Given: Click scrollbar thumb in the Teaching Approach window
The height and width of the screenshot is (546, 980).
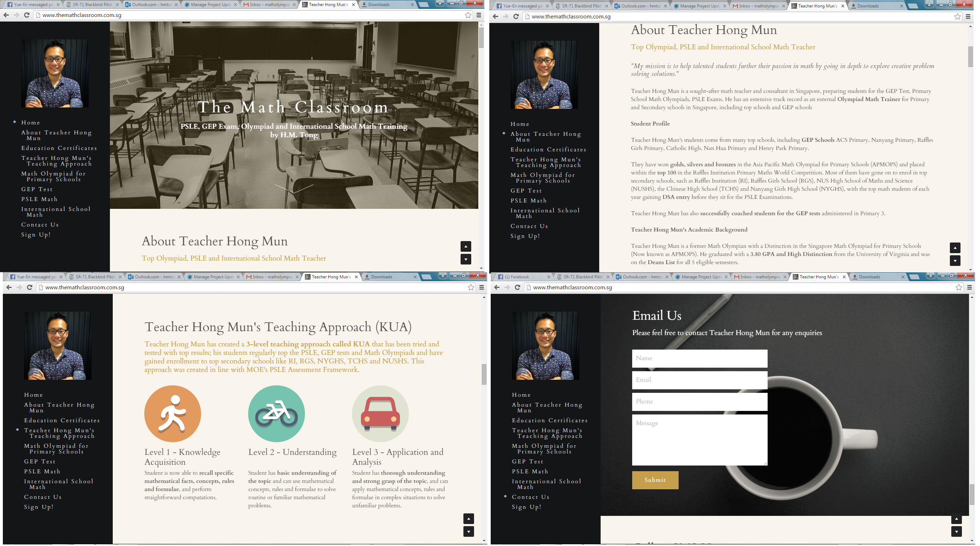Looking at the screenshot, I should point(484,374).
